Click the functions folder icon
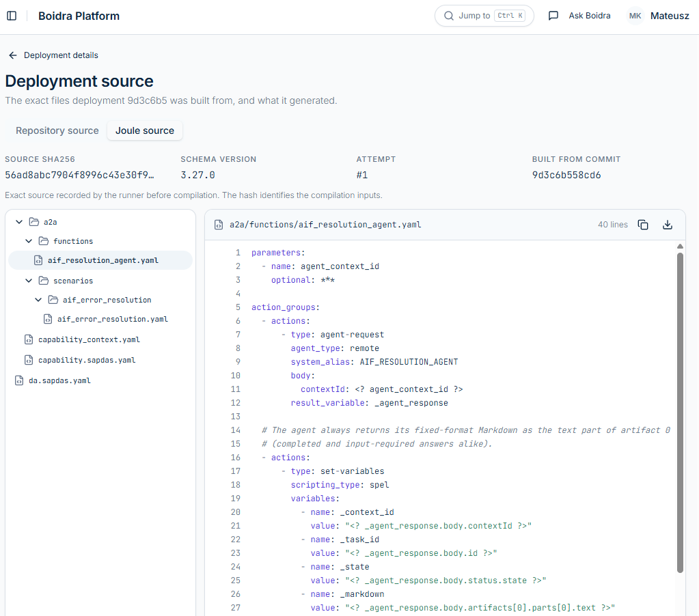Image resolution: width=699 pixels, height=616 pixels. (x=44, y=241)
